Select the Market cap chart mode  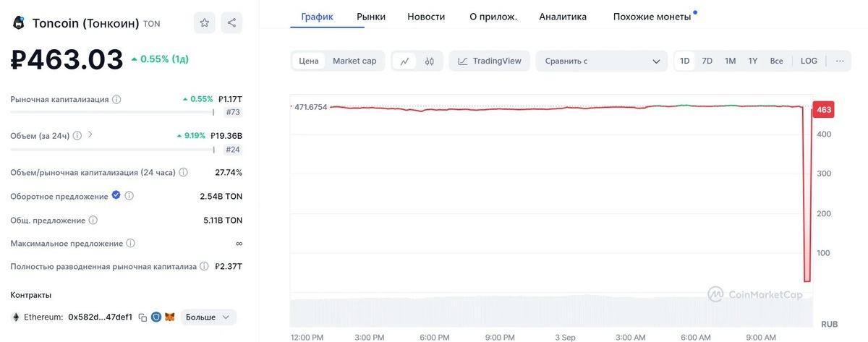tap(354, 61)
